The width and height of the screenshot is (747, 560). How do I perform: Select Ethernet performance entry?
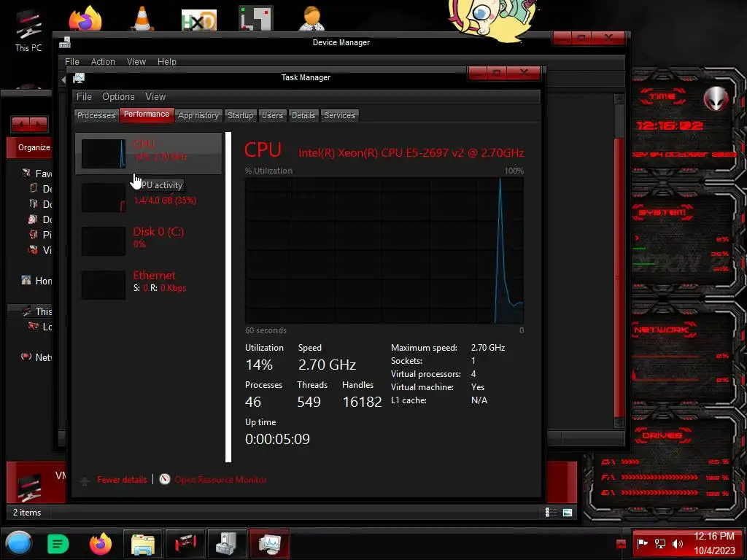click(x=148, y=284)
